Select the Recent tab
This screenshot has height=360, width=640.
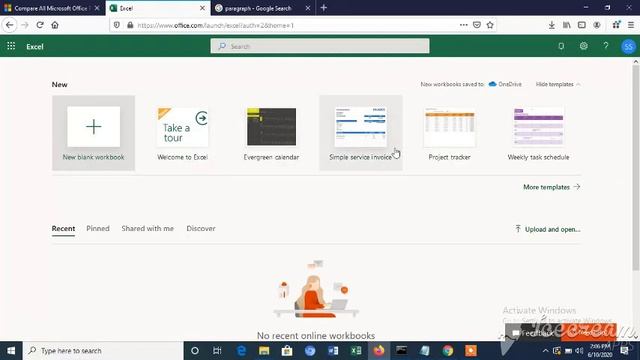[x=63, y=229]
